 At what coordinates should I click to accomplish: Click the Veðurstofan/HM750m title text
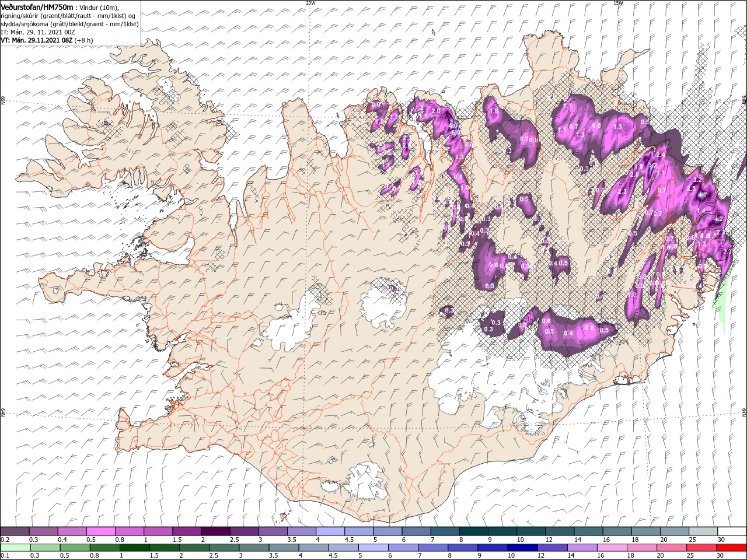coord(37,6)
